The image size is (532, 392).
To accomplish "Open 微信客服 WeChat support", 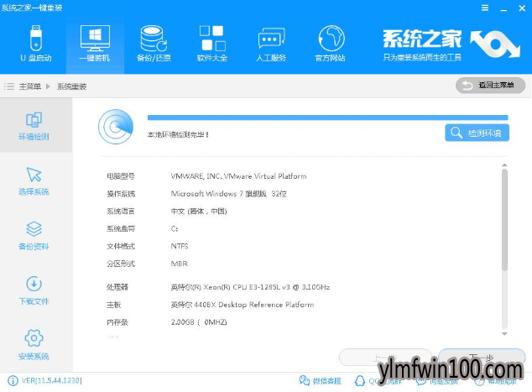I will [320, 381].
